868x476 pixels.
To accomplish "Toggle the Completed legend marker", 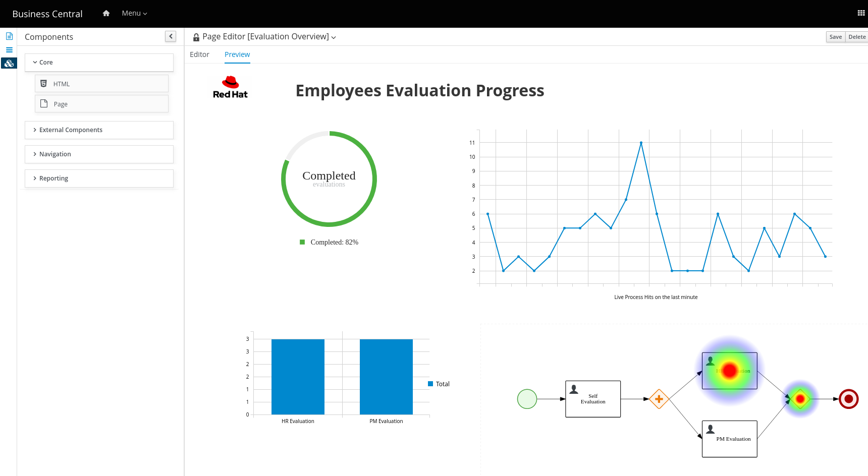I will pyautogui.click(x=302, y=242).
